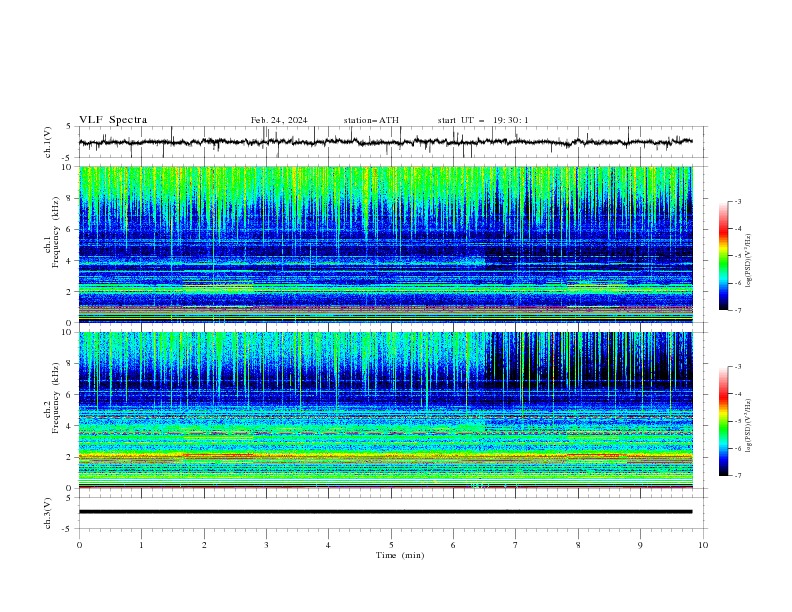Image resolution: width=792 pixels, height=612 pixels.
Task: Select the "Feb. 24, 2024" date label
Action: (x=279, y=120)
